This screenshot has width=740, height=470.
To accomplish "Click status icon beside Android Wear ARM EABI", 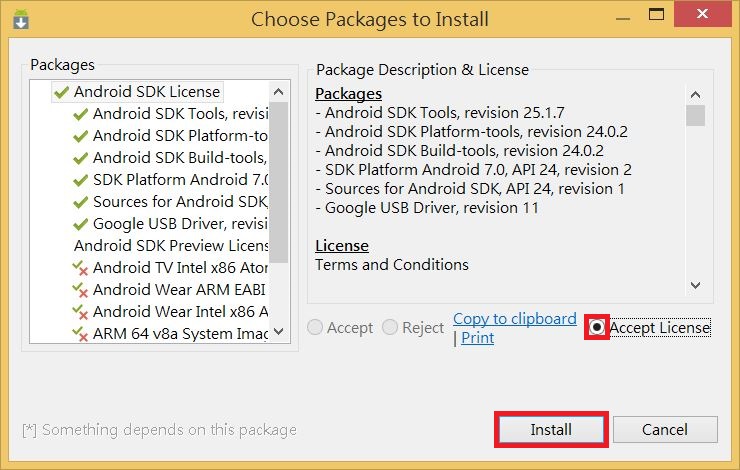I will tap(81, 290).
